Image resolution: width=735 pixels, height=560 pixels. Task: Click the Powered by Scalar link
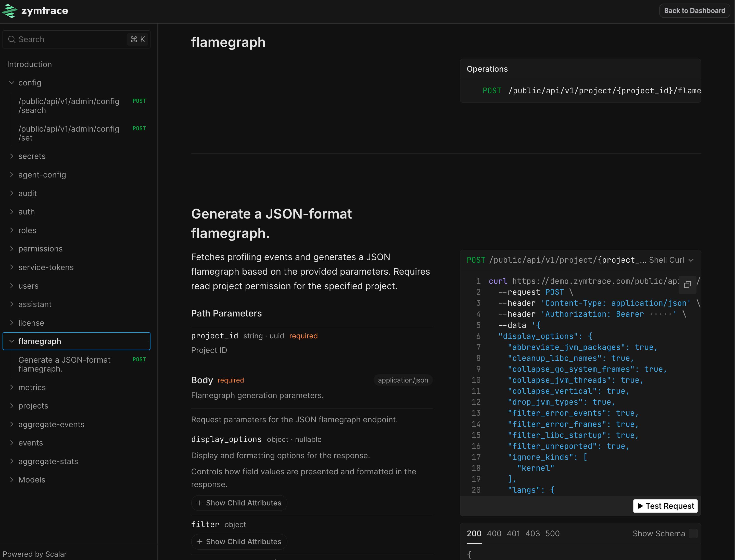click(x=35, y=554)
